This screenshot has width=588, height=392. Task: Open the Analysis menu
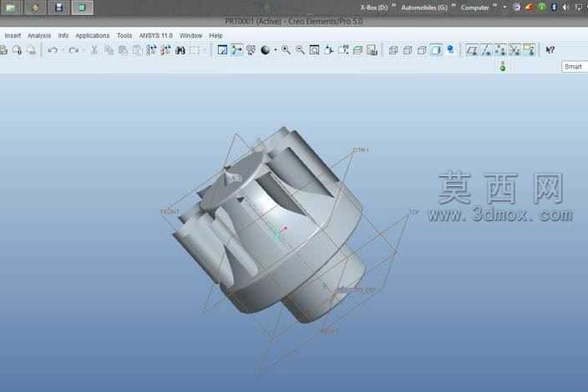pos(39,36)
